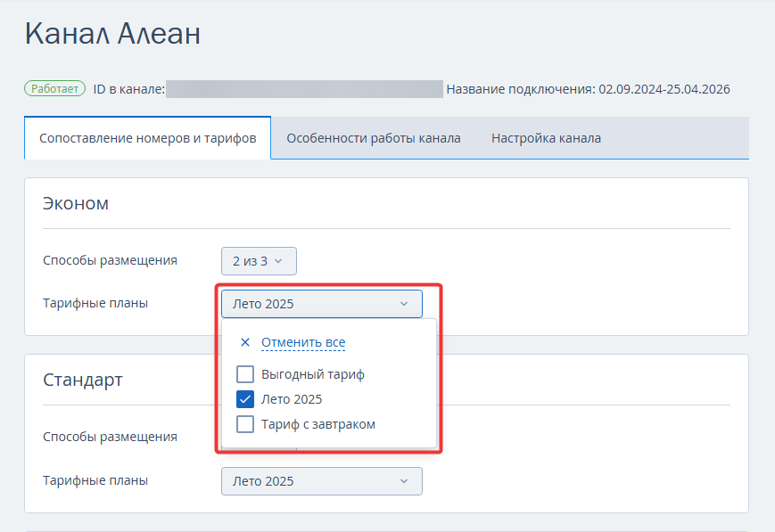The width and height of the screenshot is (775, 532).
Task: Select Сопоставление номеров и тарифов tab
Action: [x=148, y=138]
